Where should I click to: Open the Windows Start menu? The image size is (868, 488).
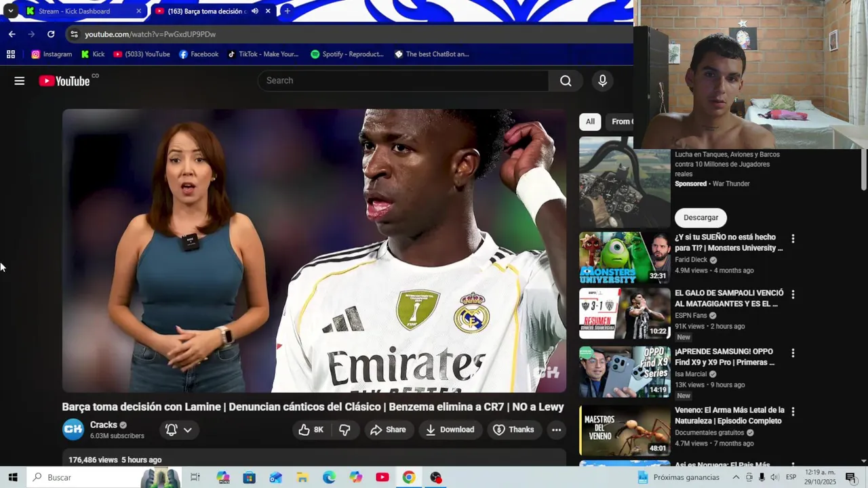pos(13,477)
